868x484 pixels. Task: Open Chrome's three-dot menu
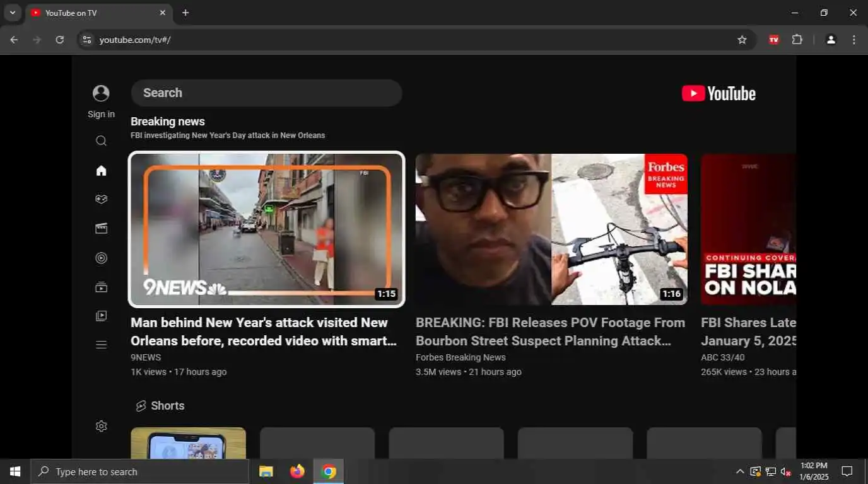tap(854, 40)
